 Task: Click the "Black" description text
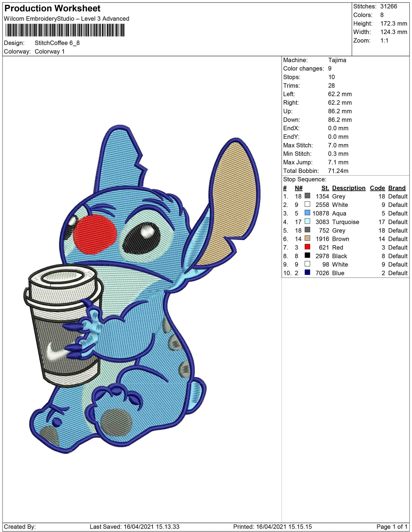coord(340,256)
